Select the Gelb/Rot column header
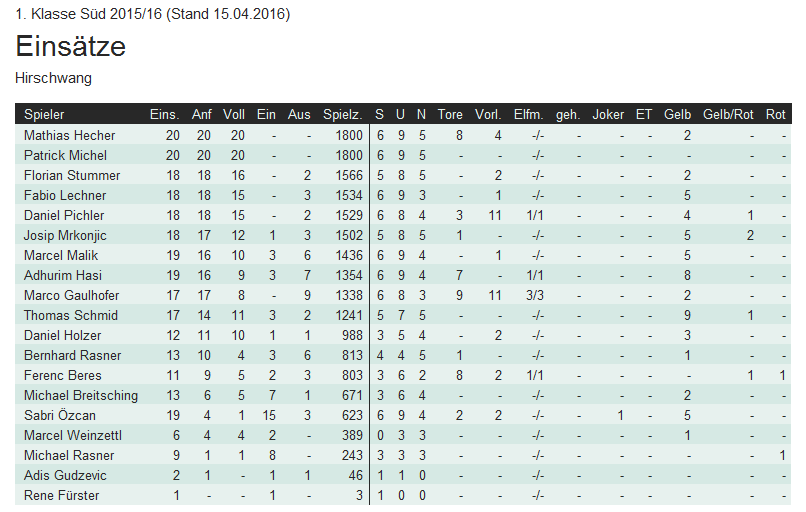This screenshot has height=512, width=806. [728, 114]
